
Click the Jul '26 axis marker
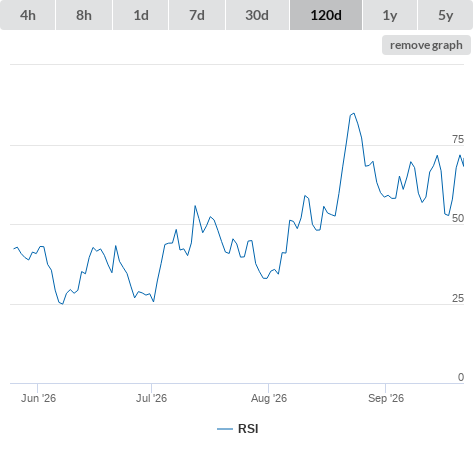(151, 398)
